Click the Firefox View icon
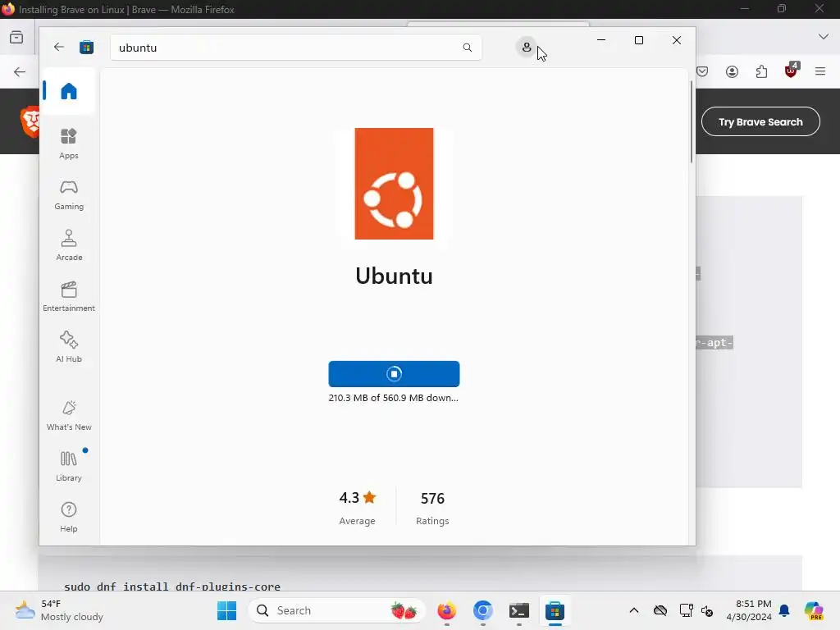 [16, 38]
